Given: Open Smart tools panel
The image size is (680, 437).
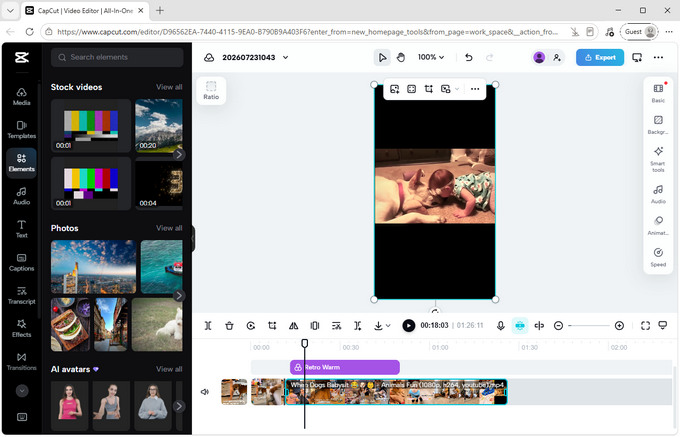Looking at the screenshot, I should pos(658,160).
